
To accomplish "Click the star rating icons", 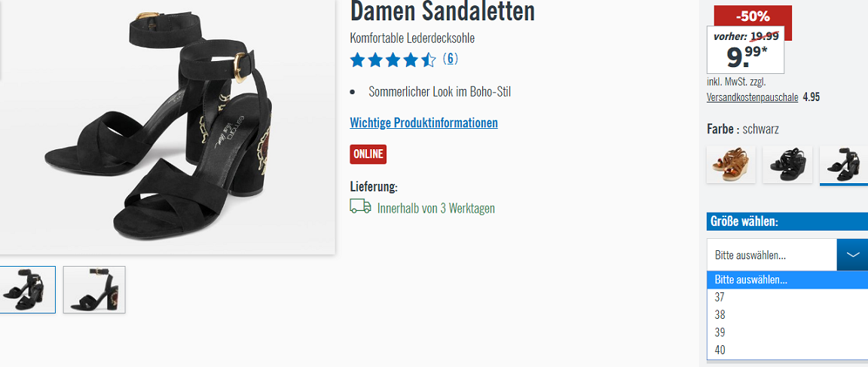I will click(x=393, y=60).
